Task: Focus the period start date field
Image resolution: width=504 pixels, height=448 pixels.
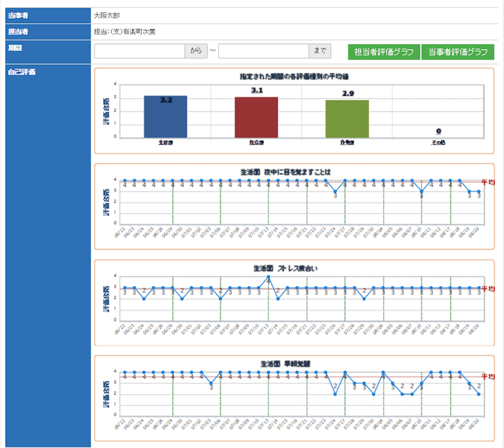Action: [x=140, y=51]
